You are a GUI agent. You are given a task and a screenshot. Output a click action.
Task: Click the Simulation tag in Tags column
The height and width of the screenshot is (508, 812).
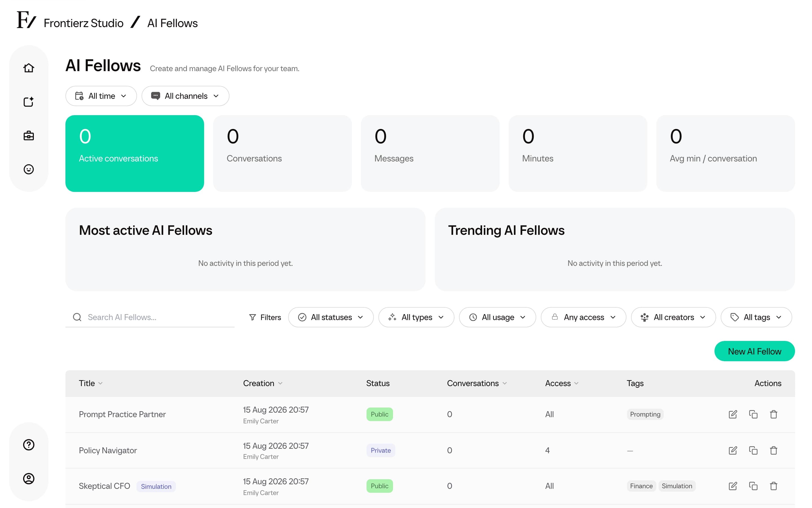point(677,486)
